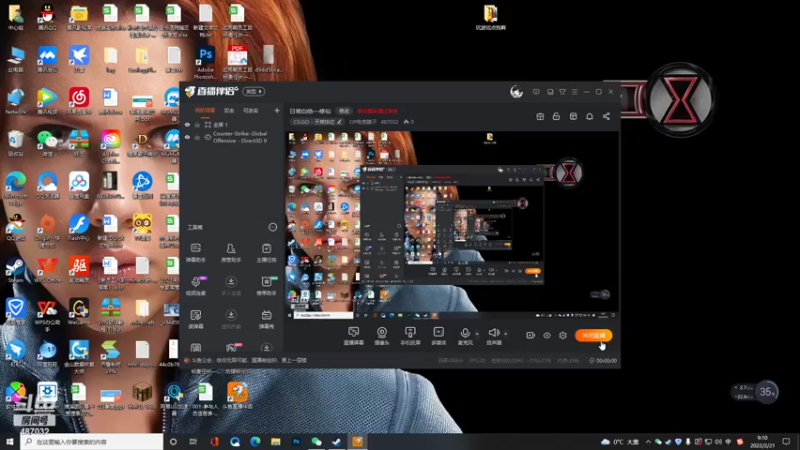Switch to the first scene tab

(x=205, y=110)
